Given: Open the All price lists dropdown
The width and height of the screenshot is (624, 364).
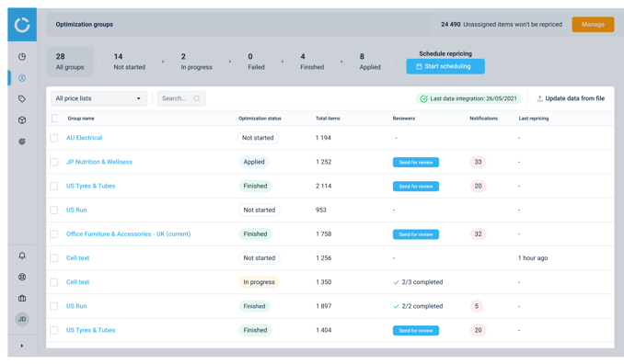Looking at the screenshot, I should [x=98, y=98].
